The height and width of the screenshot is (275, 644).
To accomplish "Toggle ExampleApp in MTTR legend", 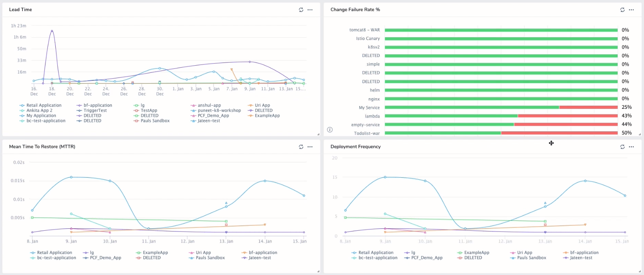I will point(152,252).
